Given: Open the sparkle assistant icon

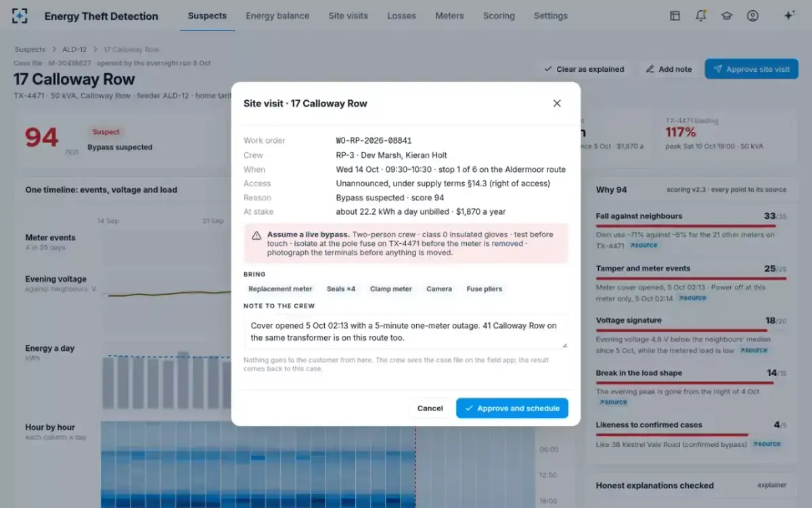Looking at the screenshot, I should (x=789, y=16).
